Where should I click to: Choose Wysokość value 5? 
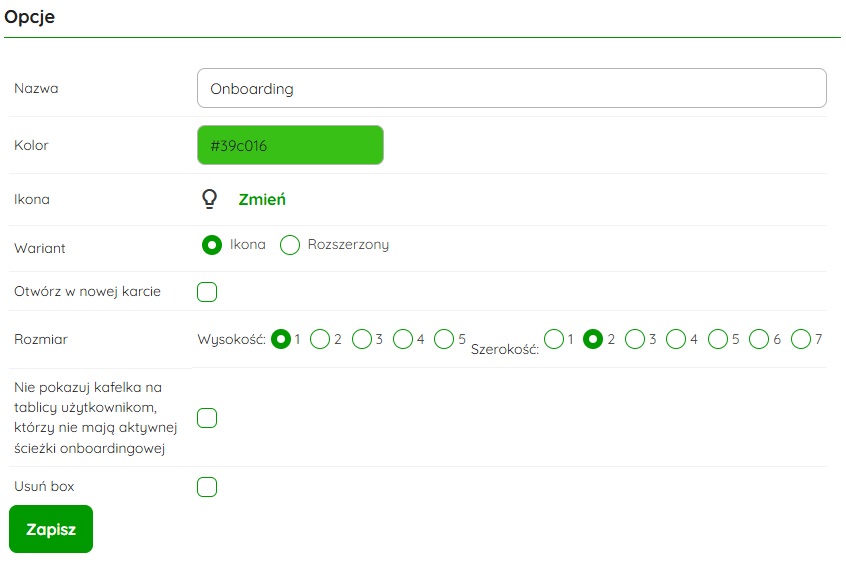tap(444, 339)
